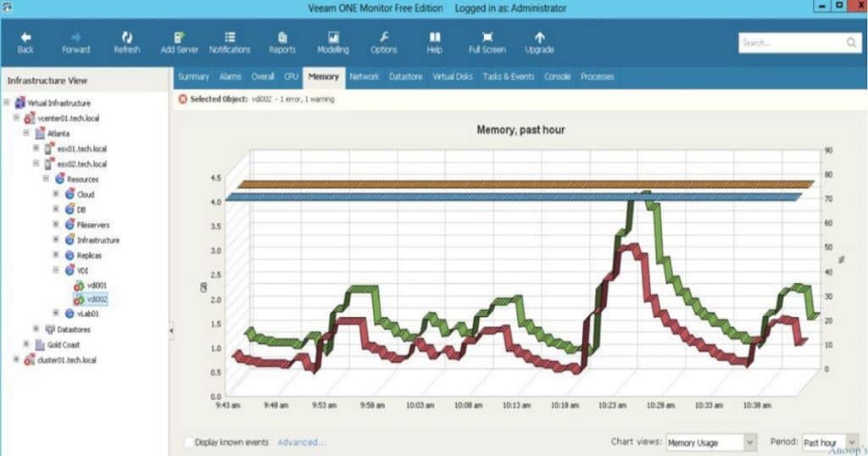This screenshot has width=868, height=456.
Task: Click the Upgrade arrow icon
Action: [x=540, y=37]
